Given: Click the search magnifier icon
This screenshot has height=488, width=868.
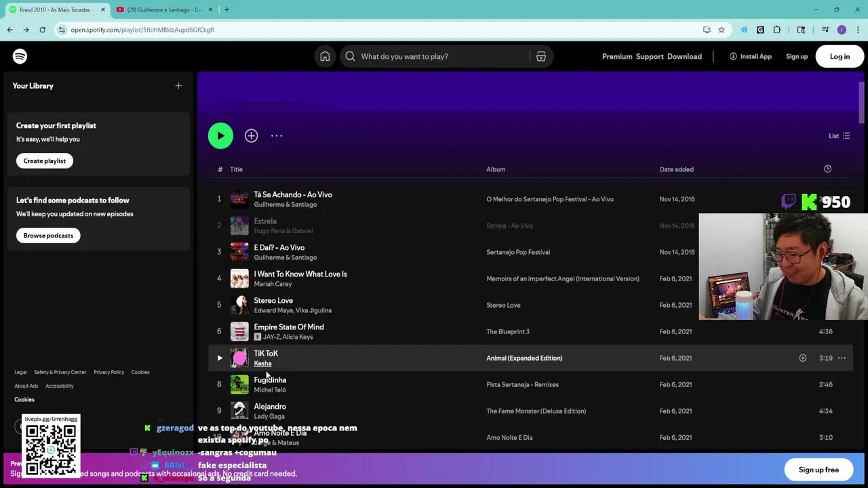Looking at the screenshot, I should (x=350, y=56).
